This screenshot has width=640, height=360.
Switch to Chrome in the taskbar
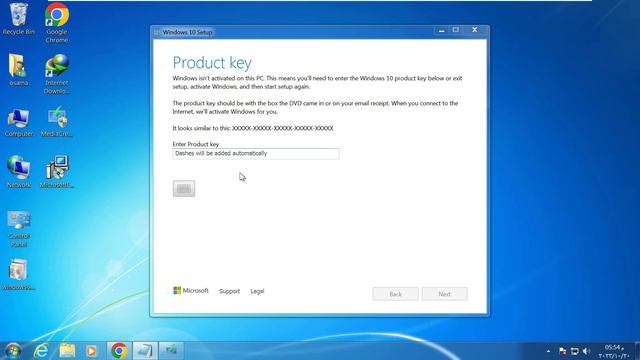[x=119, y=351]
